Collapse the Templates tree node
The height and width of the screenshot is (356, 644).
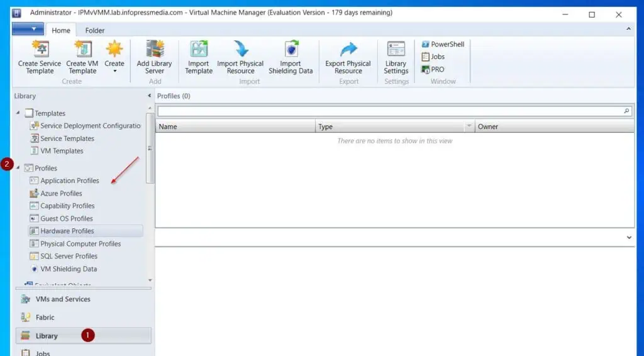[18, 113]
